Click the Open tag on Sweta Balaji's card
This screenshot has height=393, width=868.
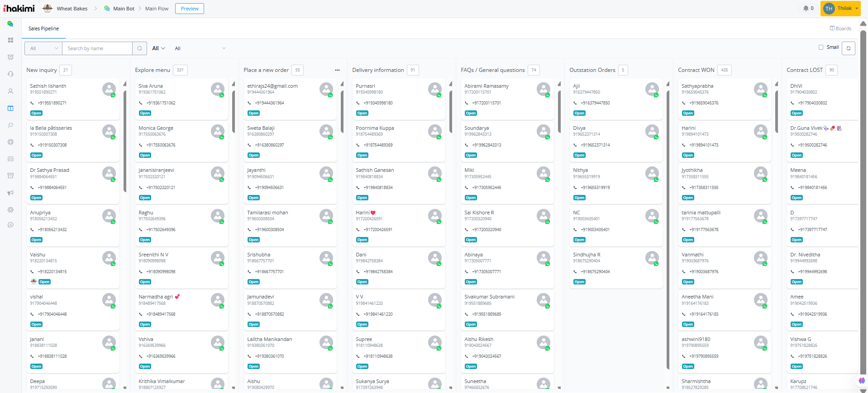pyautogui.click(x=253, y=155)
